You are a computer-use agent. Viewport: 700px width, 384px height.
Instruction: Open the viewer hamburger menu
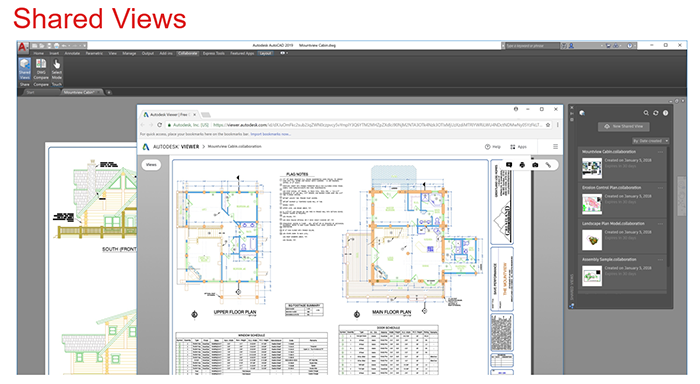click(555, 146)
